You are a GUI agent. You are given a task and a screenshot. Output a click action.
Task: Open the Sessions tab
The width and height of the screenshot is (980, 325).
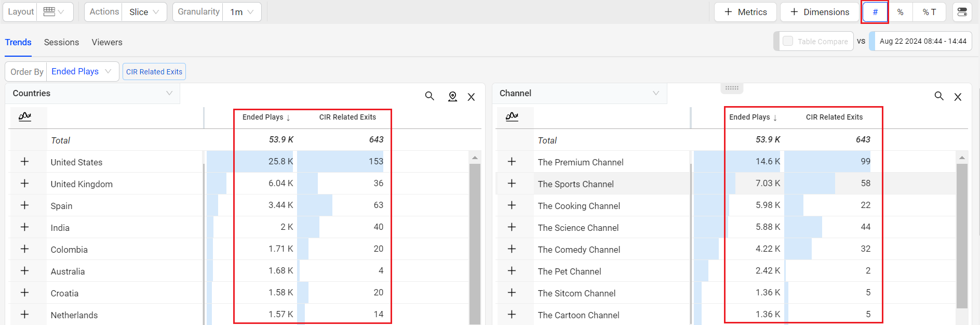[61, 42]
